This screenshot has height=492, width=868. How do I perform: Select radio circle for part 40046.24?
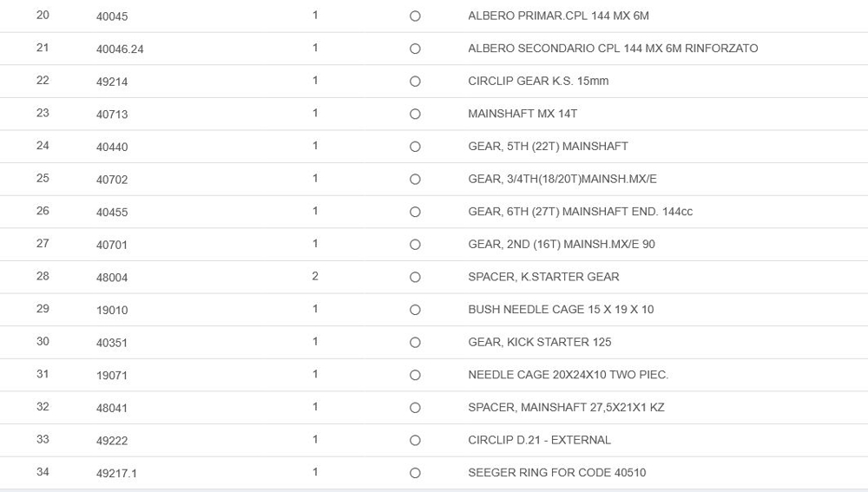tap(415, 49)
